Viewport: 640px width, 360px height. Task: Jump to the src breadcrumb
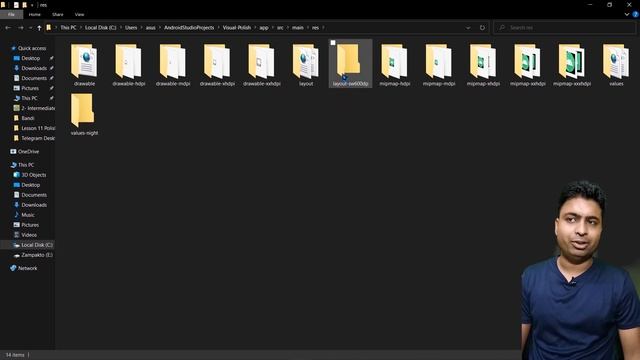[280, 28]
